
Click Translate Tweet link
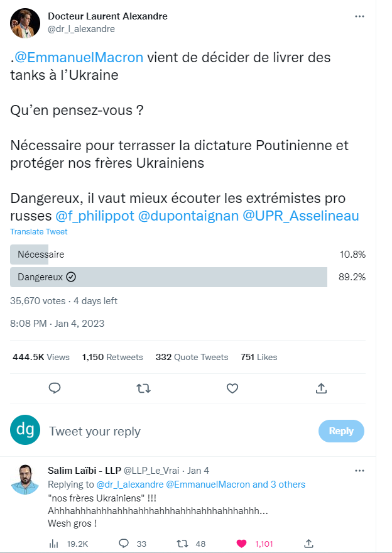pyautogui.click(x=37, y=232)
